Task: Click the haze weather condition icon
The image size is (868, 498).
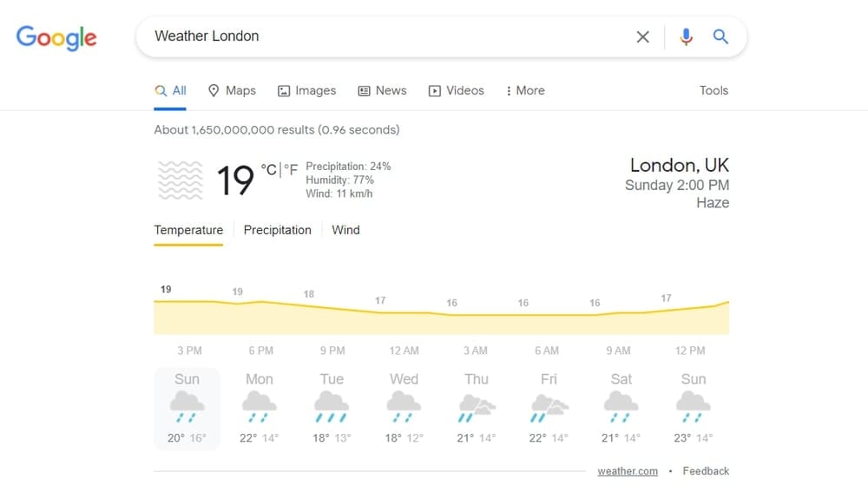Action: (181, 180)
